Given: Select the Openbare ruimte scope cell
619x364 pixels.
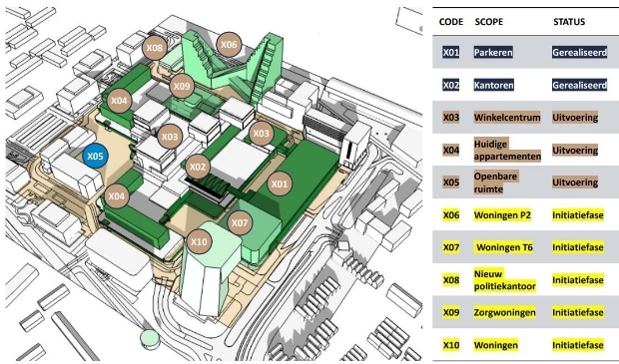Looking at the screenshot, I should 495,182.
